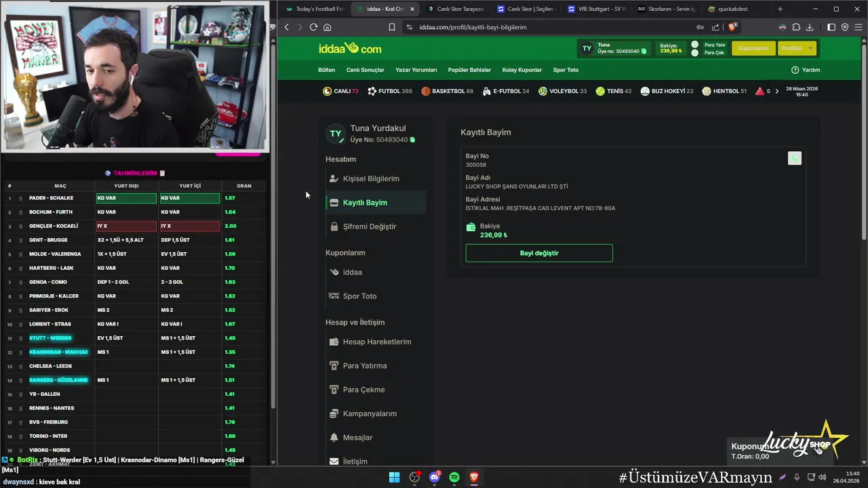Open the network icon in system tray
The image size is (868, 488).
811,477
